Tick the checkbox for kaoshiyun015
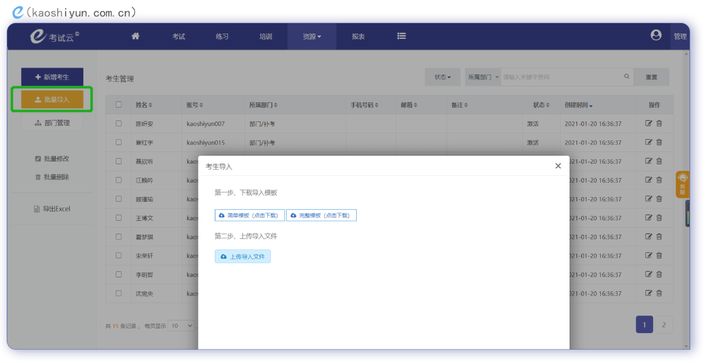Screen dimensions: 720x363 click(x=118, y=142)
